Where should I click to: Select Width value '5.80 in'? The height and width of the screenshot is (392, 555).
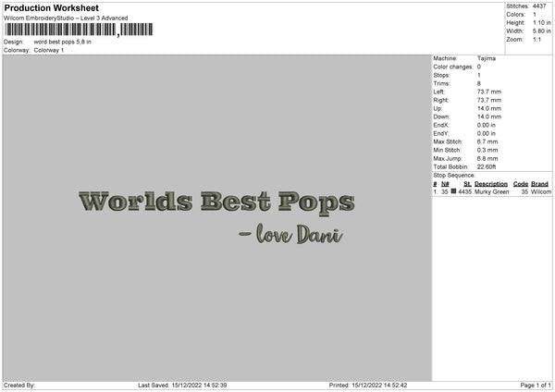pos(541,31)
